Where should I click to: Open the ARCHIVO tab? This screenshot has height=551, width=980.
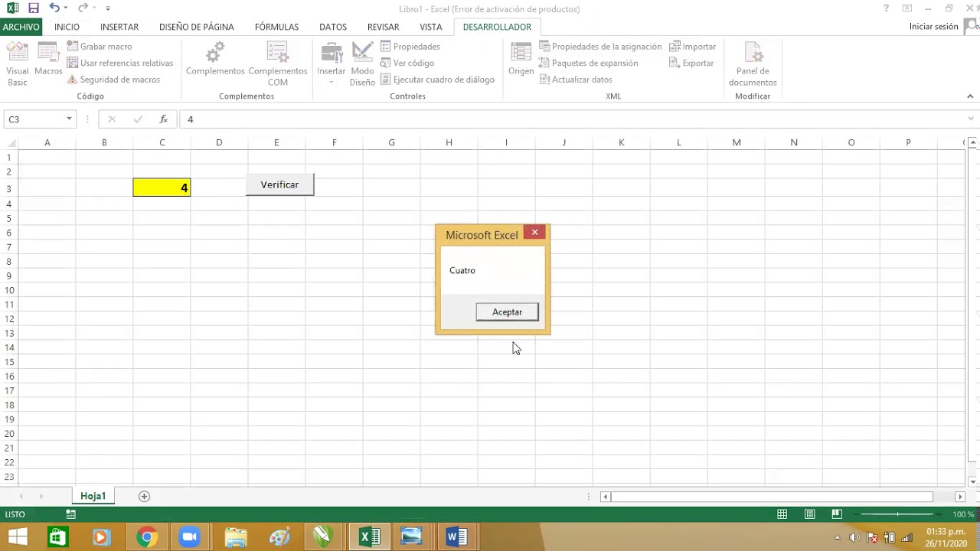(21, 27)
